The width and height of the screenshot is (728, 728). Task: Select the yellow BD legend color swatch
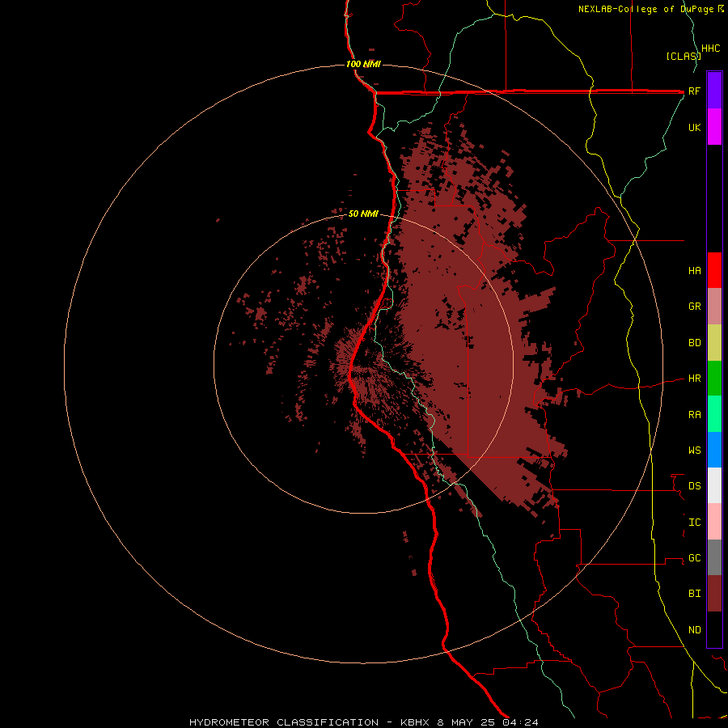pos(714,343)
